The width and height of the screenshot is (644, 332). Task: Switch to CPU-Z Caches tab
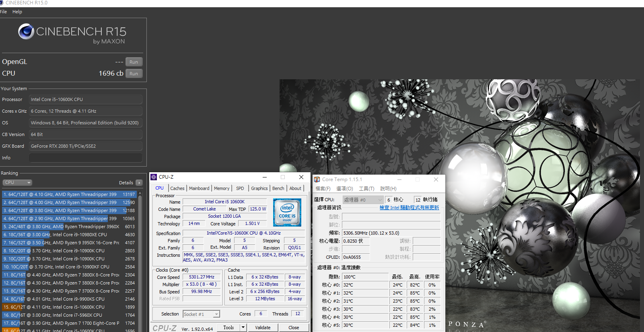(x=177, y=188)
